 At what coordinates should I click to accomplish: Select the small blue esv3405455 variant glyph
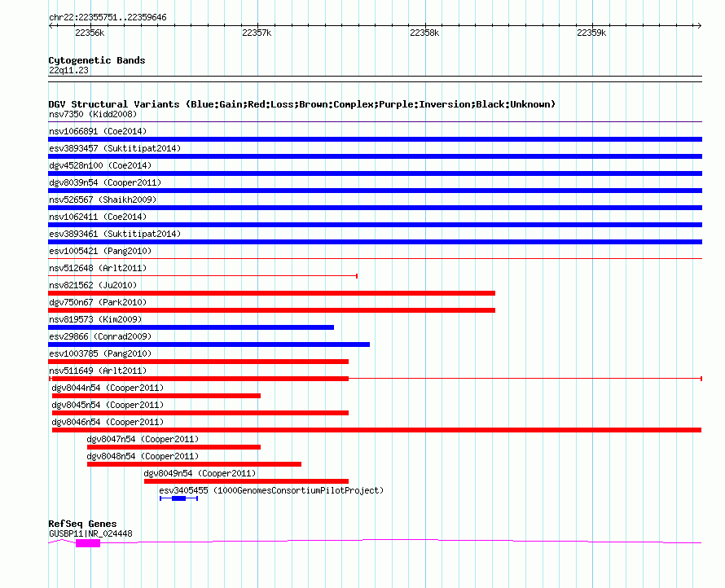(x=179, y=498)
